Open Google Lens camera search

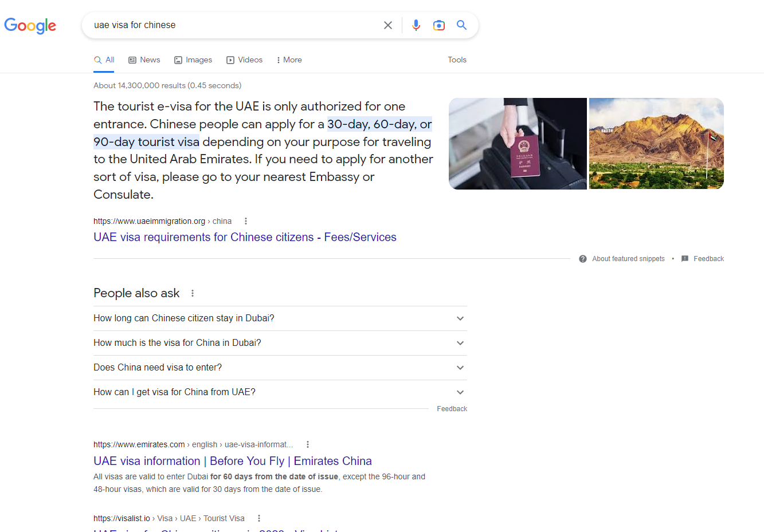(439, 25)
